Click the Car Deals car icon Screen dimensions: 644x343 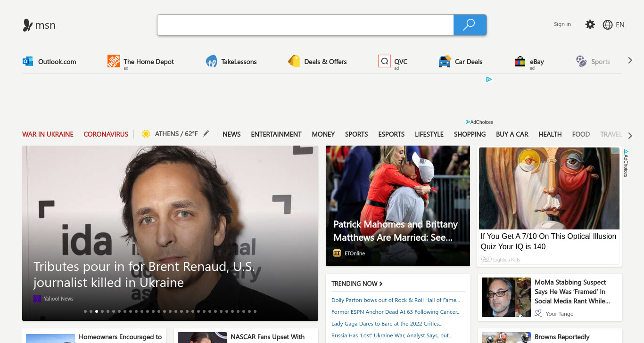coord(445,61)
